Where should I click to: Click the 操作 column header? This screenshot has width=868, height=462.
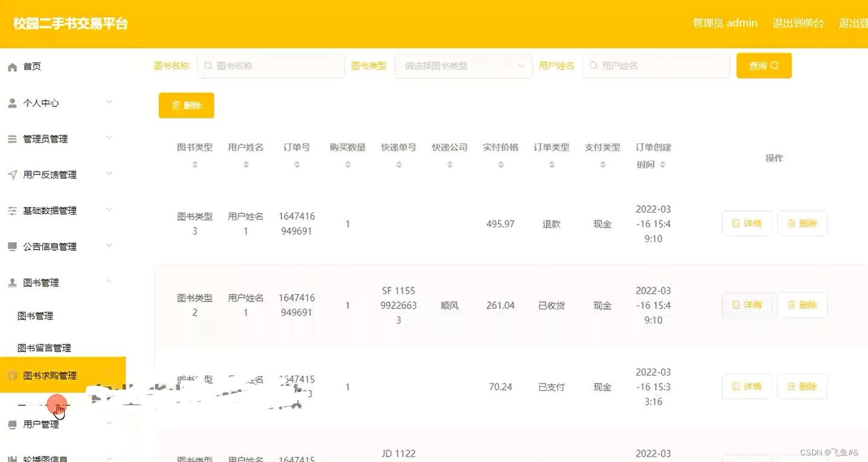point(774,158)
